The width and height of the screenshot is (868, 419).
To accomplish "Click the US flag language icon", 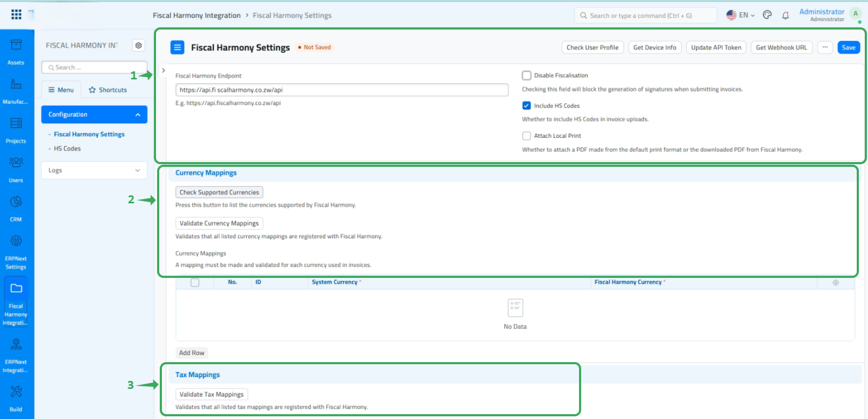I will click(731, 15).
